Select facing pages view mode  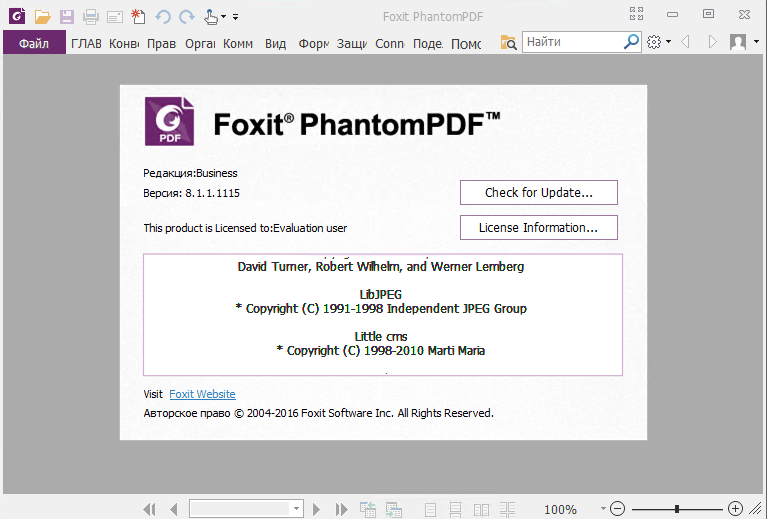pyautogui.click(x=481, y=510)
